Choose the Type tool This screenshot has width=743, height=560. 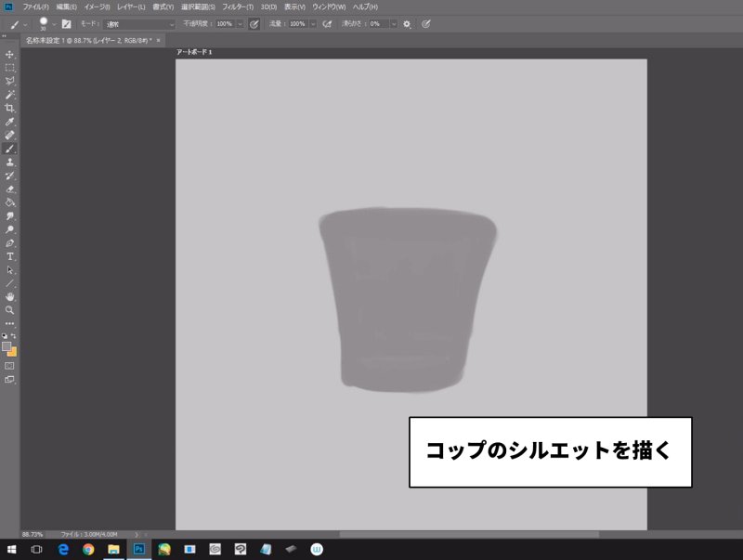(10, 255)
